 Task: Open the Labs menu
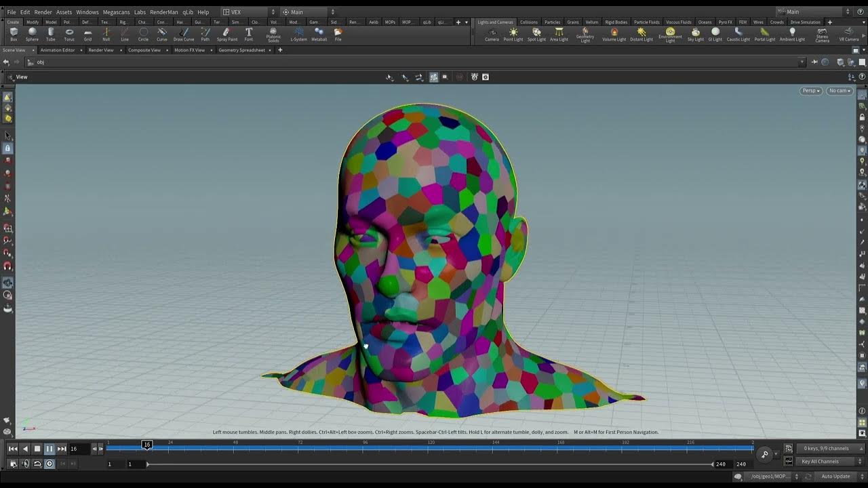pos(140,12)
